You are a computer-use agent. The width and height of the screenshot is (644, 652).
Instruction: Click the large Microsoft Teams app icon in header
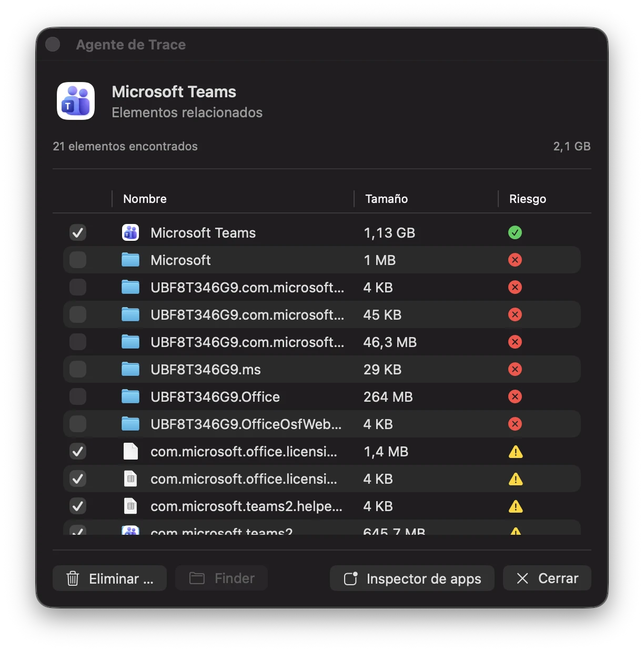(76, 101)
